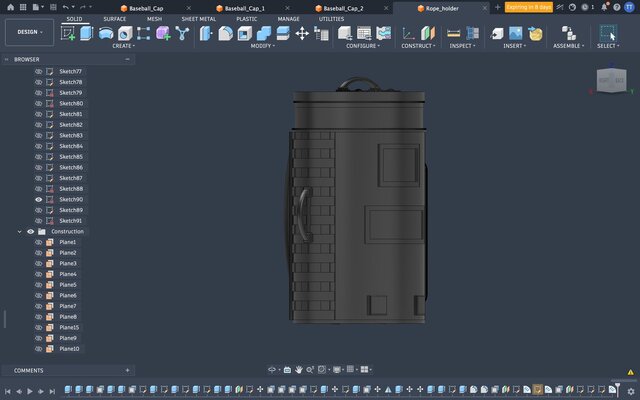Click the Expiring in 8 days button
Screen dimensions: 640x400
529,7
